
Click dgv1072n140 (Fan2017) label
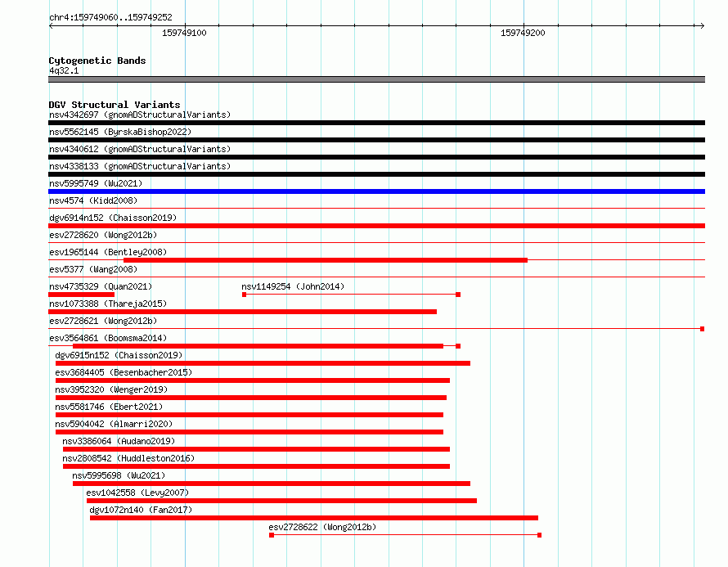click(x=141, y=510)
